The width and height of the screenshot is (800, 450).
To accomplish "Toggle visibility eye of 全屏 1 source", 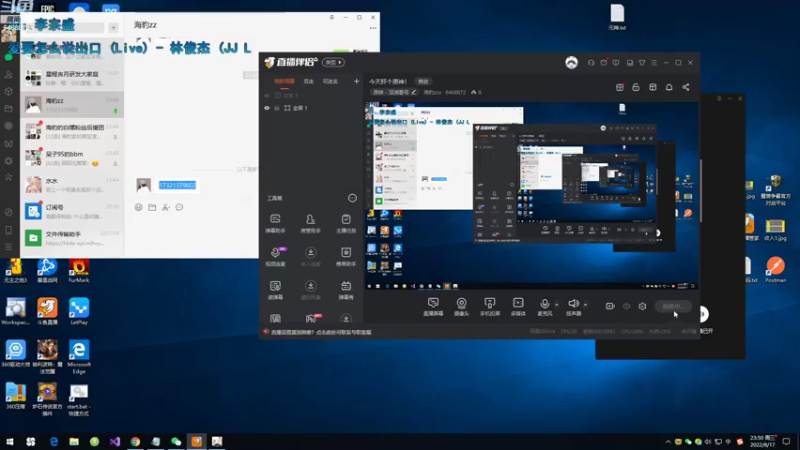I will coord(267,108).
